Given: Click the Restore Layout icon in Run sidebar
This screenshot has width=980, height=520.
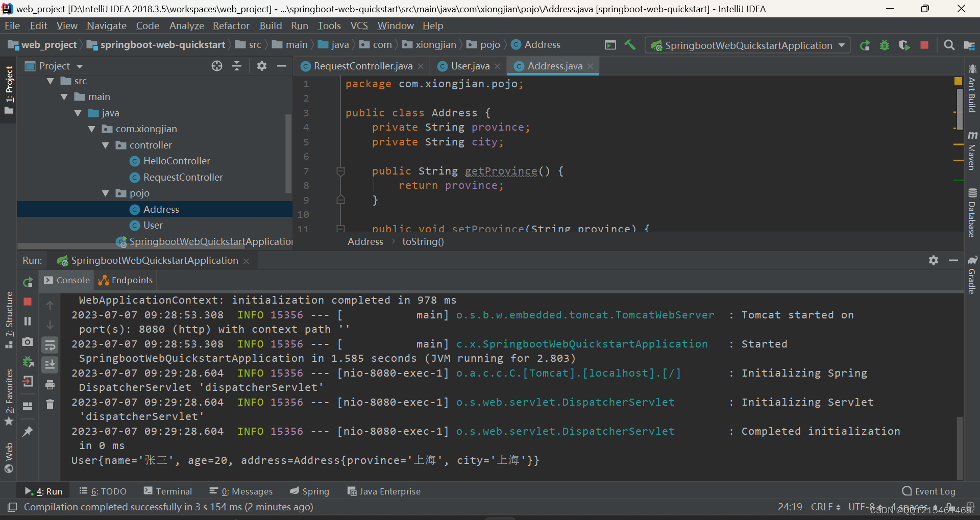Looking at the screenshot, I should tap(28, 406).
